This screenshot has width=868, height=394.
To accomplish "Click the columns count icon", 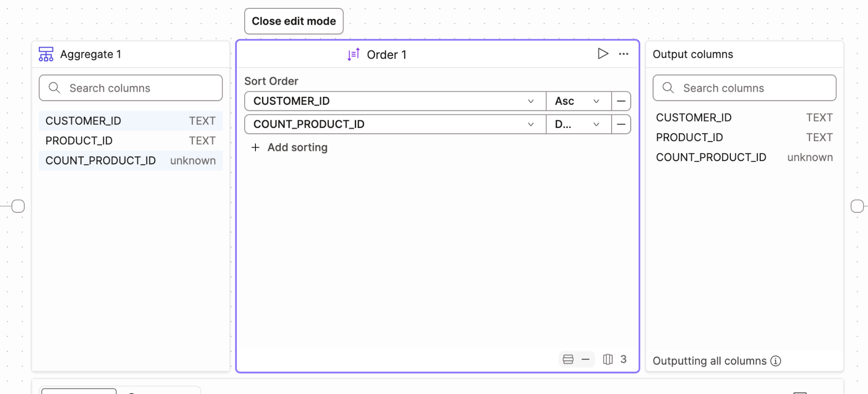I will click(608, 359).
